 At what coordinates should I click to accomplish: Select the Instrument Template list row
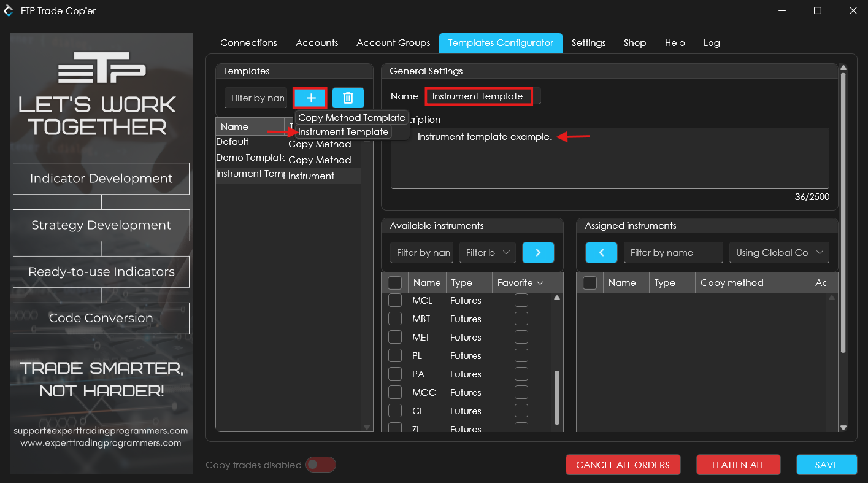pos(288,174)
